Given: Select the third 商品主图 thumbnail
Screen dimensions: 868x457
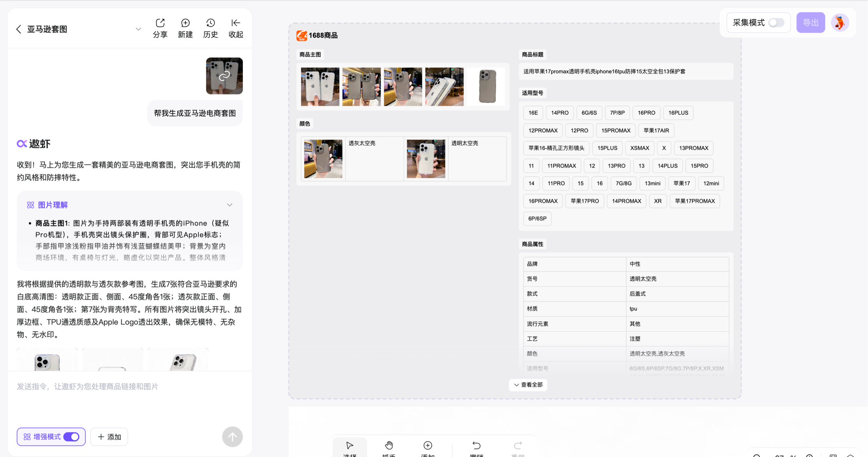Looking at the screenshot, I should 403,87.
